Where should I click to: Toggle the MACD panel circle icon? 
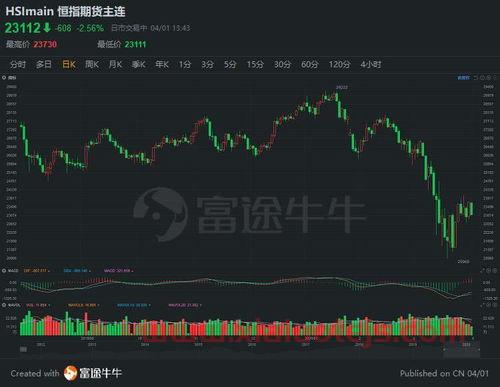click(x=4, y=271)
